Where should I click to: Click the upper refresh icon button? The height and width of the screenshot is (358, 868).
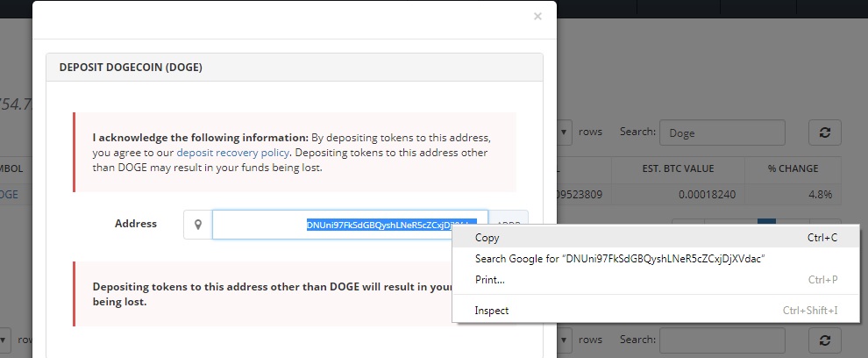tap(825, 132)
